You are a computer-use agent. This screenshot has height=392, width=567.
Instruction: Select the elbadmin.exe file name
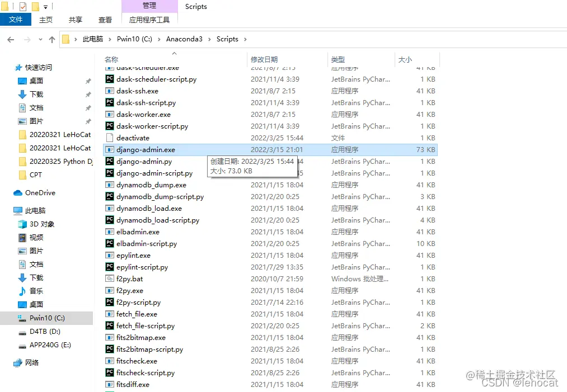pyautogui.click(x=138, y=232)
